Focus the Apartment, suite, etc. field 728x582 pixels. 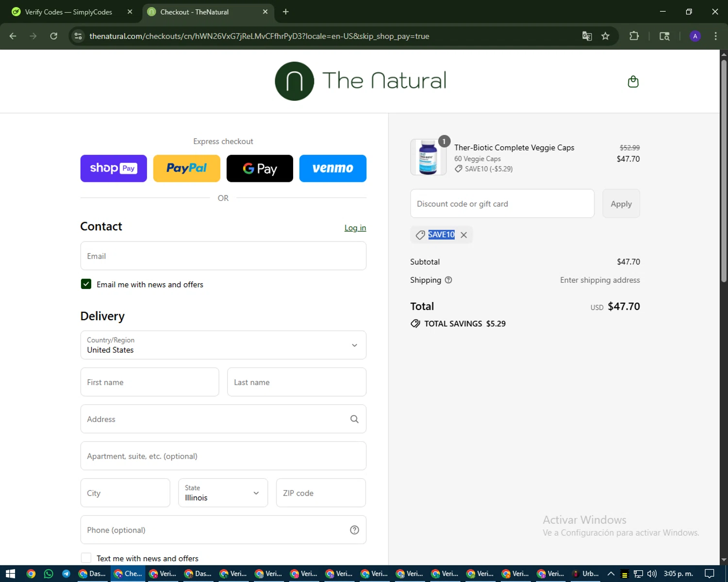coord(223,456)
